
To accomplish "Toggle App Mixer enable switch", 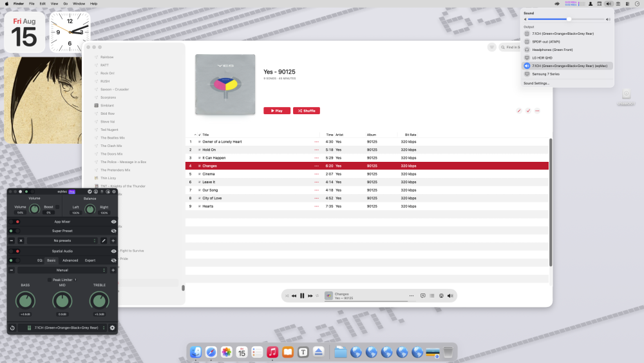I will 14,222.
